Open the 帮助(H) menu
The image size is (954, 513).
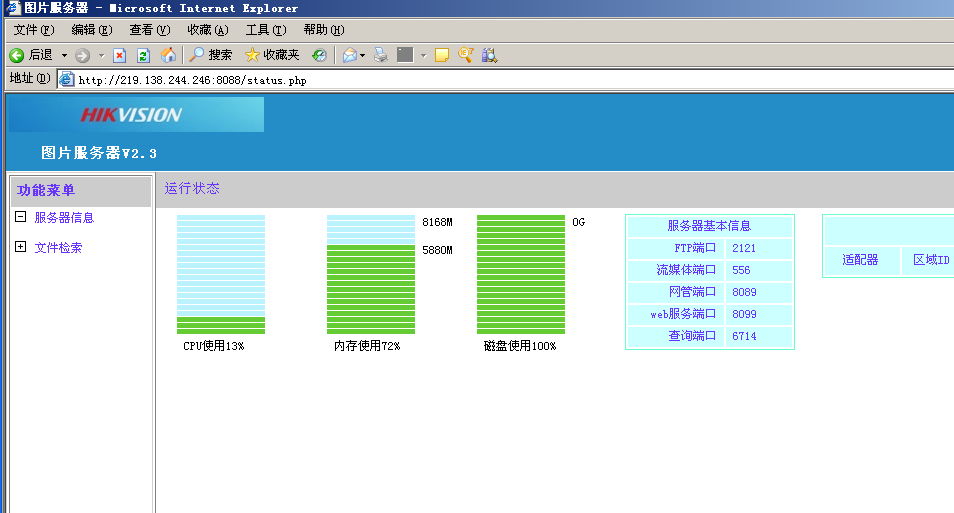pos(324,30)
